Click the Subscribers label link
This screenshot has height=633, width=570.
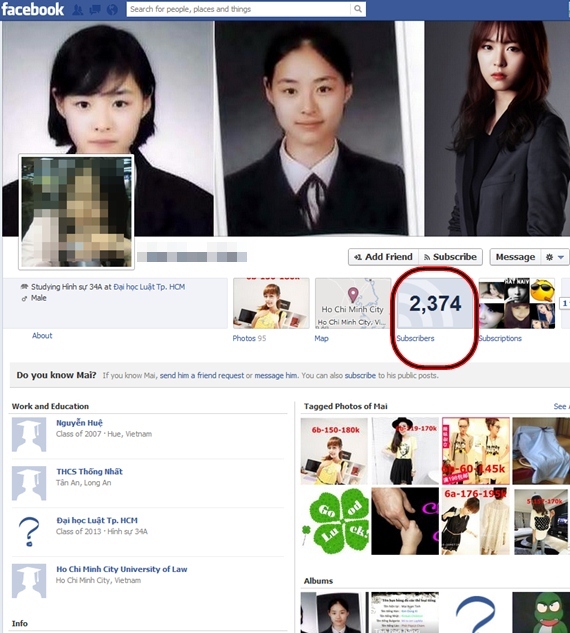click(x=415, y=338)
